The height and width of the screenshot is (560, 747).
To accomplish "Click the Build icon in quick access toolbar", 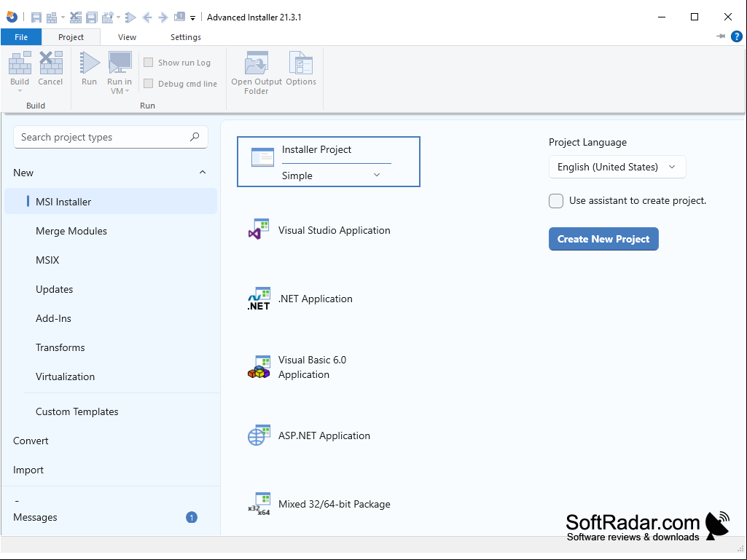I will (x=52, y=17).
